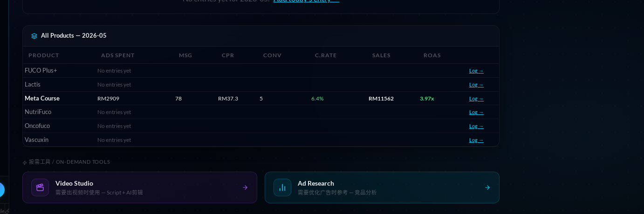Open the Log link for Vascuxin
The image size is (644, 214).
click(476, 140)
